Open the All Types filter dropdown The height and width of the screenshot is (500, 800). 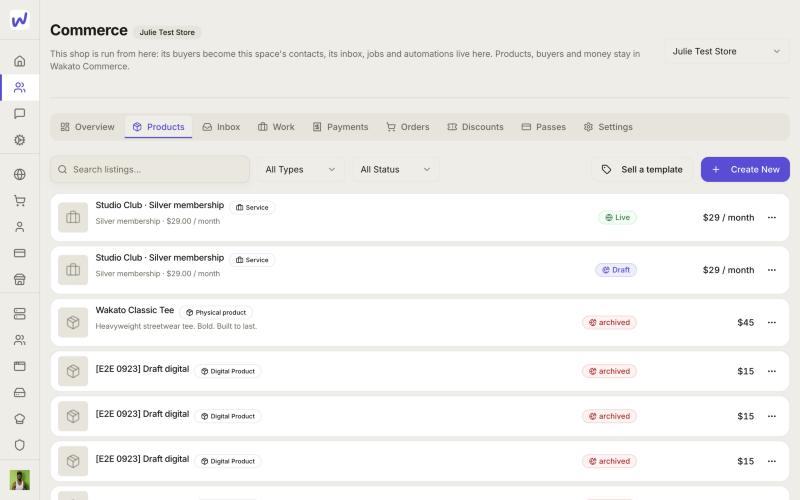pyautogui.click(x=300, y=169)
